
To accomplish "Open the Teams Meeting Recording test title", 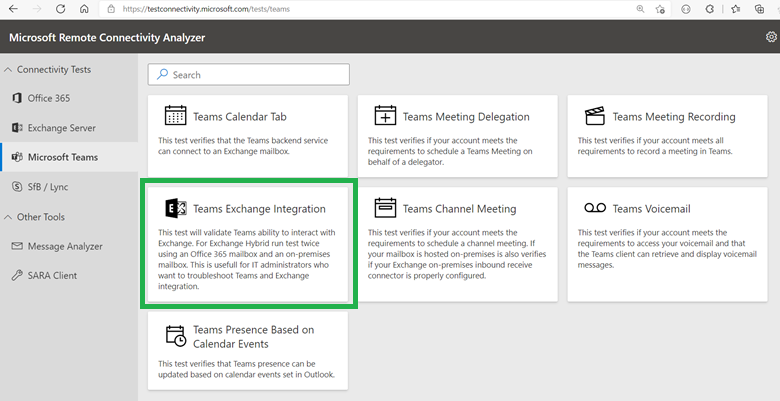I will click(674, 117).
